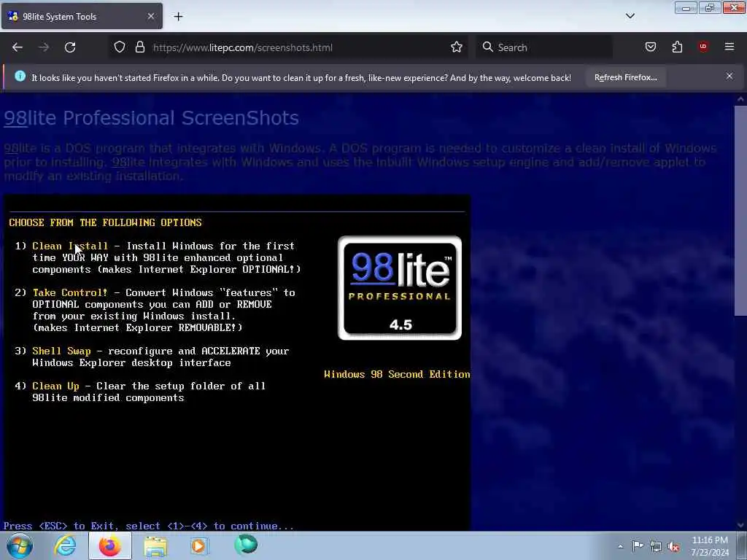Open the uBlock Origin extension icon
The height and width of the screenshot is (560, 747).
tap(703, 47)
